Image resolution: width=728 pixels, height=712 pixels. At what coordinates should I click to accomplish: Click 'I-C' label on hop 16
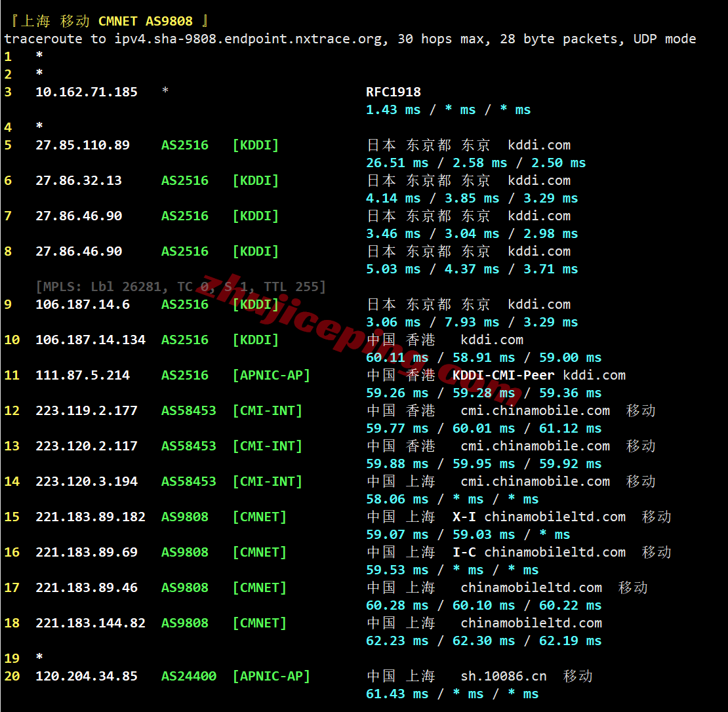(x=464, y=552)
